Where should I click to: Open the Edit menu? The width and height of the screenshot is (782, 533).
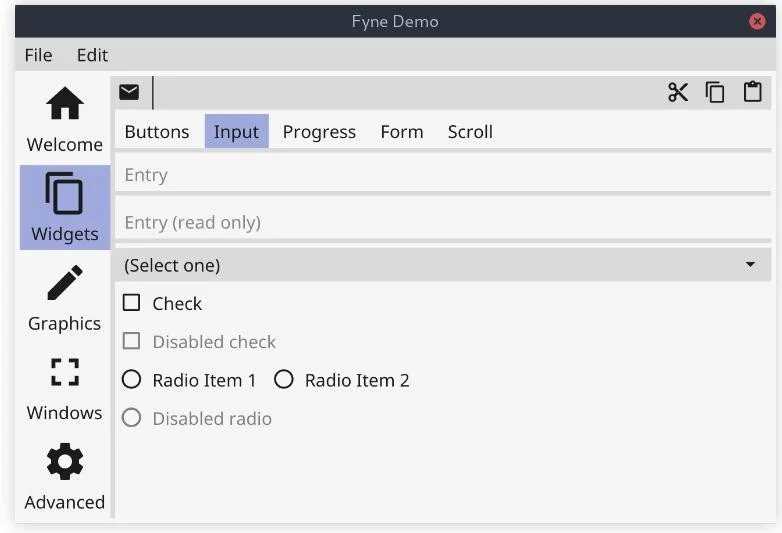click(x=92, y=55)
